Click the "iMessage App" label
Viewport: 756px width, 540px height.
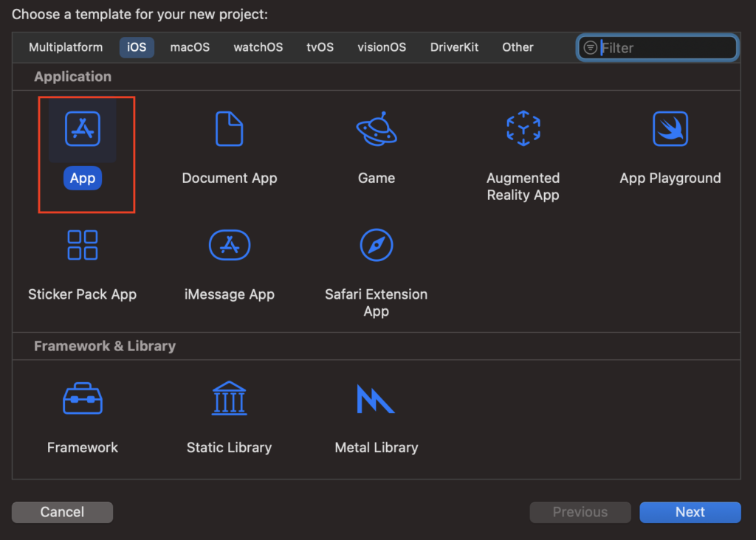click(x=230, y=294)
